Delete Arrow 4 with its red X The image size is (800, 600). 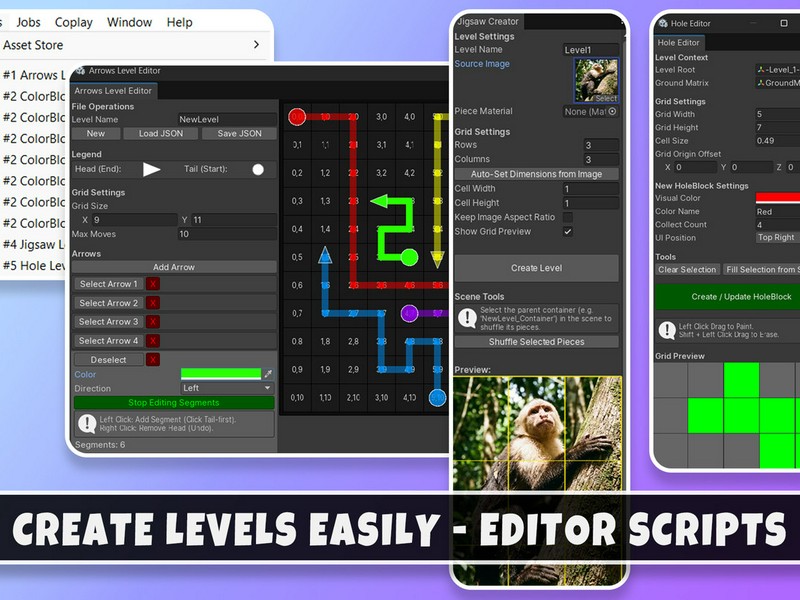153,340
